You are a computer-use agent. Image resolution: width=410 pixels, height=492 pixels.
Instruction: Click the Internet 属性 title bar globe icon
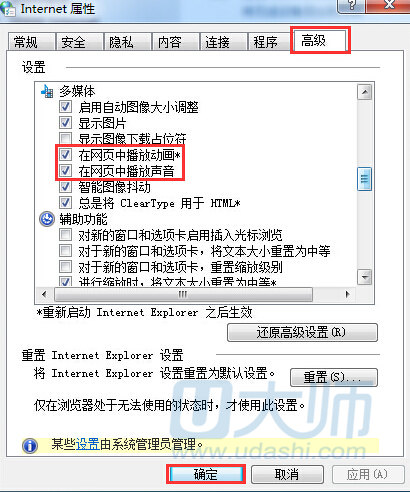(x=7, y=8)
